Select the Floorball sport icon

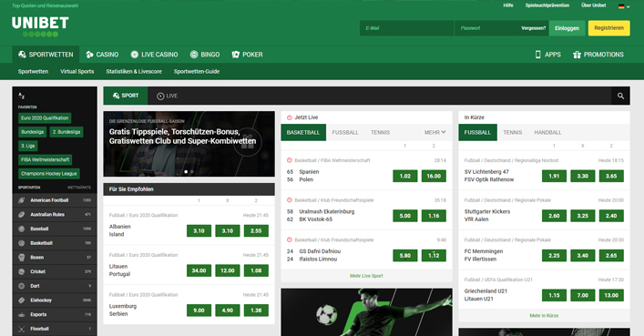[22, 329]
